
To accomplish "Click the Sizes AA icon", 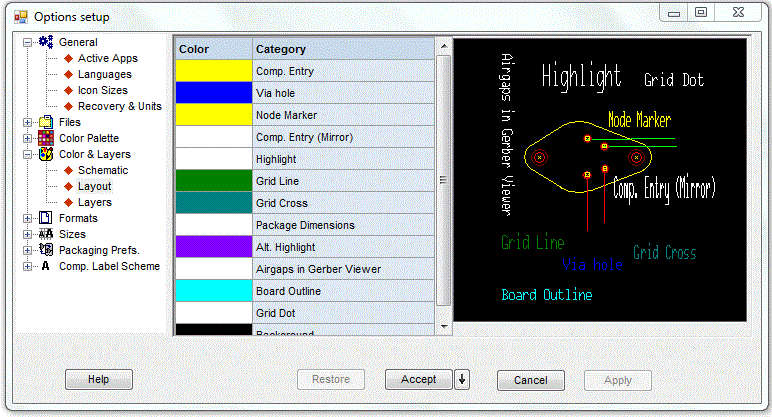I will pos(46,234).
